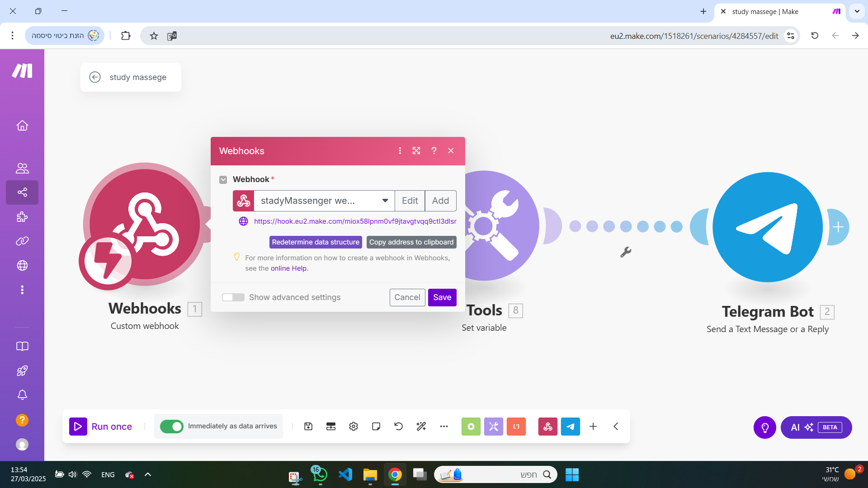The image size is (868, 488).
Task: Open the Webhooks dialog three-dot menu
Action: click(x=400, y=150)
